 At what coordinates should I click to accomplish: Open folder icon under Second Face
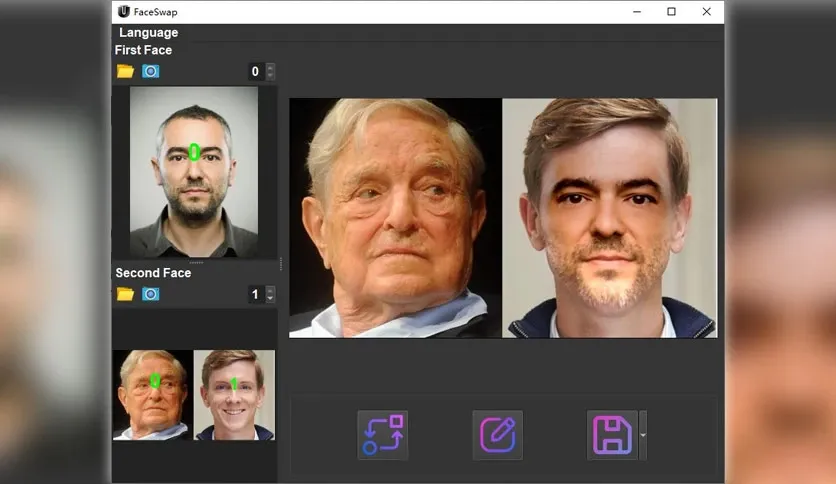point(125,294)
